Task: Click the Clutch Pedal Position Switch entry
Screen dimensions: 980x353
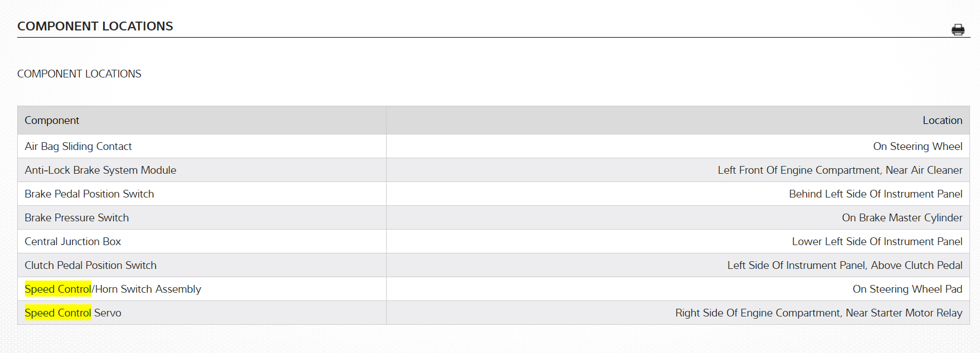Action: [90, 266]
